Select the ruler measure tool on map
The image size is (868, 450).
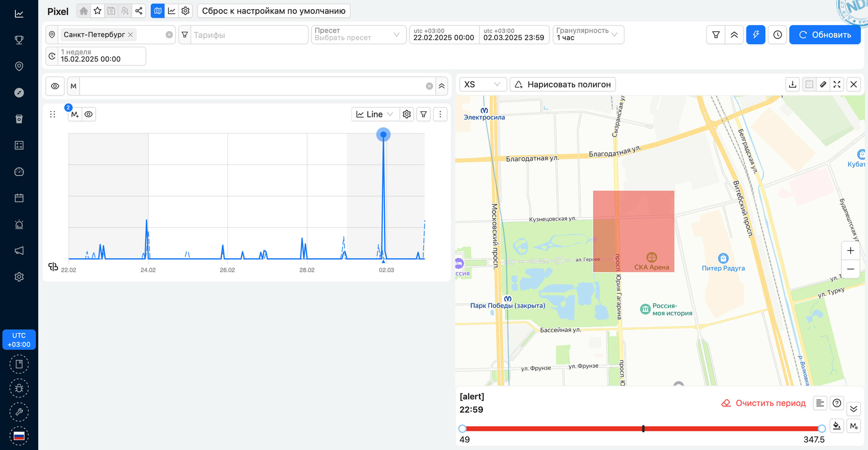pyautogui.click(x=823, y=84)
